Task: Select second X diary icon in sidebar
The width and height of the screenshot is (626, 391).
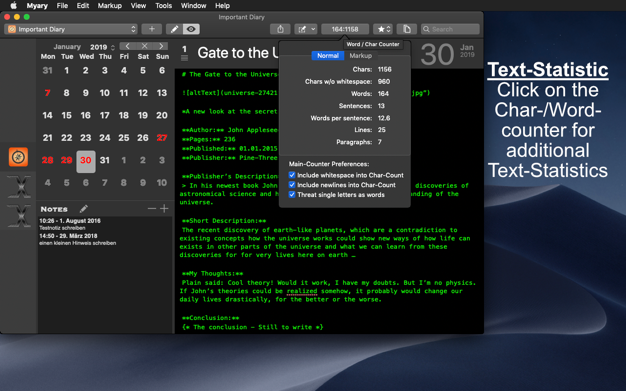Action: point(19,216)
